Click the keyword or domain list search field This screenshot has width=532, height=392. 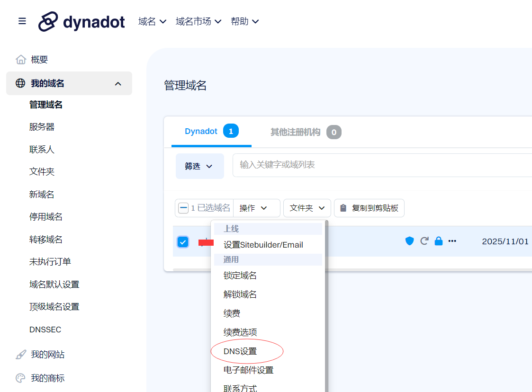coord(382,165)
